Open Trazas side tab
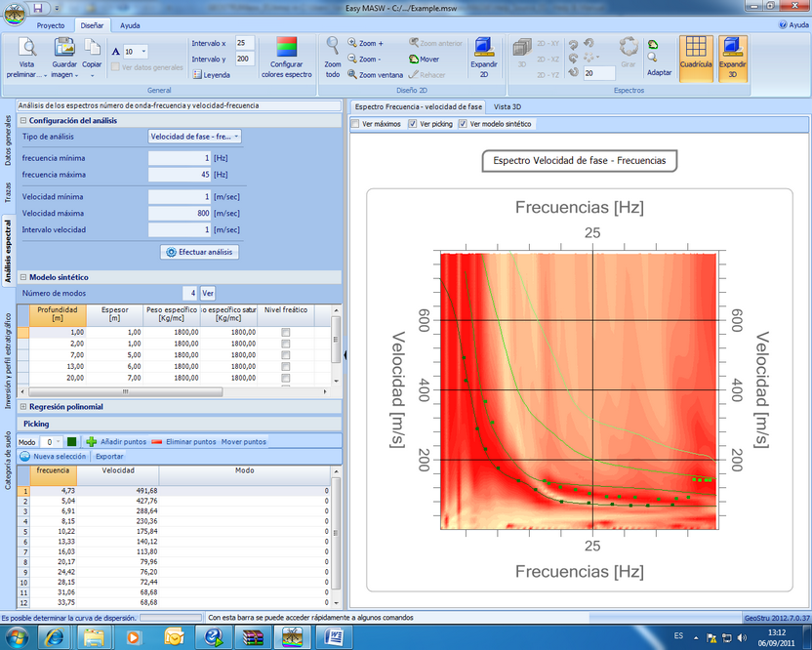 (8, 192)
